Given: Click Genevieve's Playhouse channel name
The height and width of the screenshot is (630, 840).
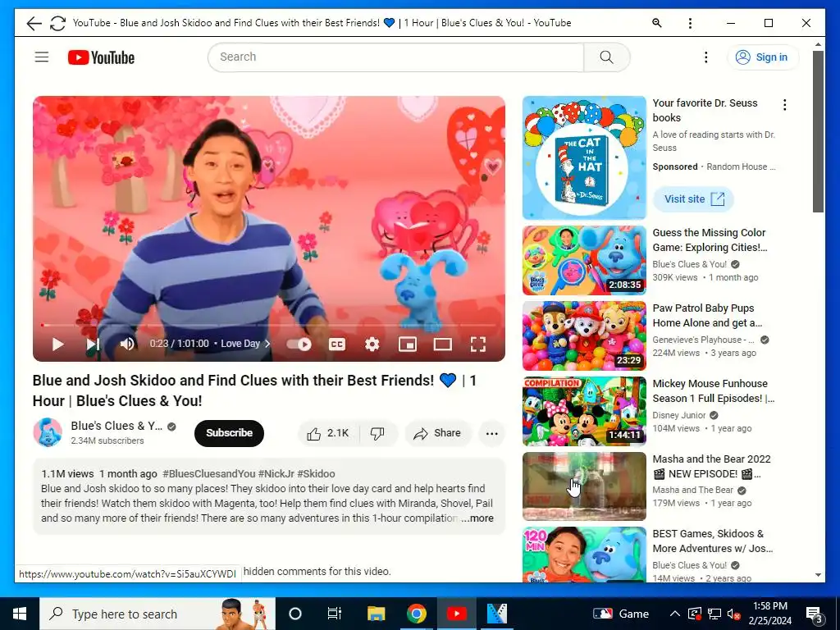Looking at the screenshot, I should (703, 340).
